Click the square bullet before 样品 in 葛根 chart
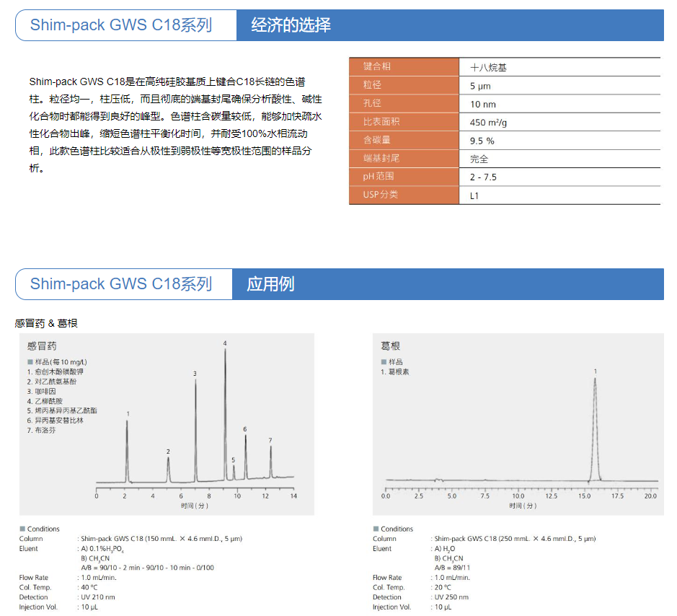The height and width of the screenshot is (616, 677). pyautogui.click(x=383, y=362)
